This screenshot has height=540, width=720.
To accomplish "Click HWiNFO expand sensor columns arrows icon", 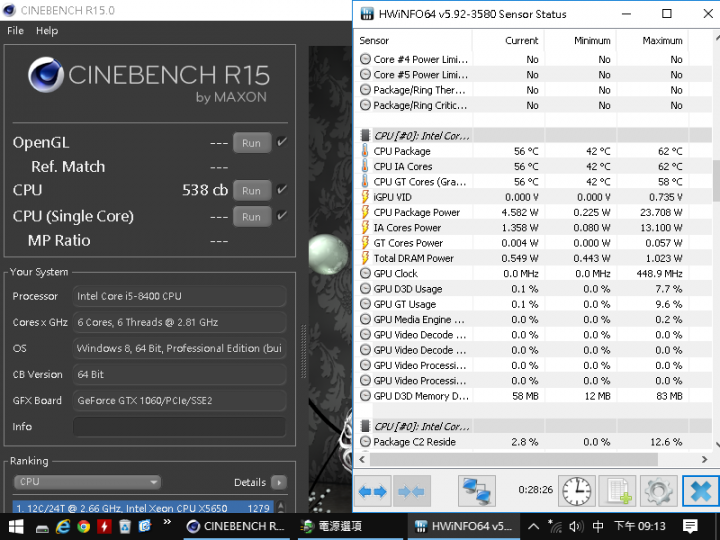I will [x=372, y=492].
